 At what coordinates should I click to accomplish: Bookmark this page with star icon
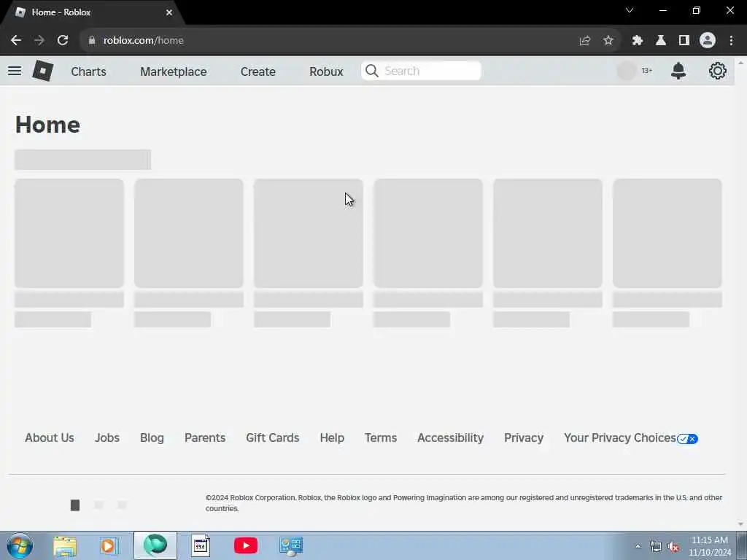click(608, 41)
